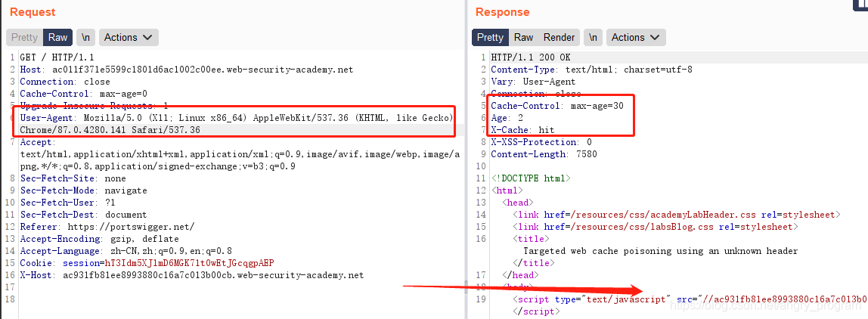The image size is (868, 319).
Task: Click the 'Accept-Encoding: gzip, deflate' header
Action: coord(100,239)
